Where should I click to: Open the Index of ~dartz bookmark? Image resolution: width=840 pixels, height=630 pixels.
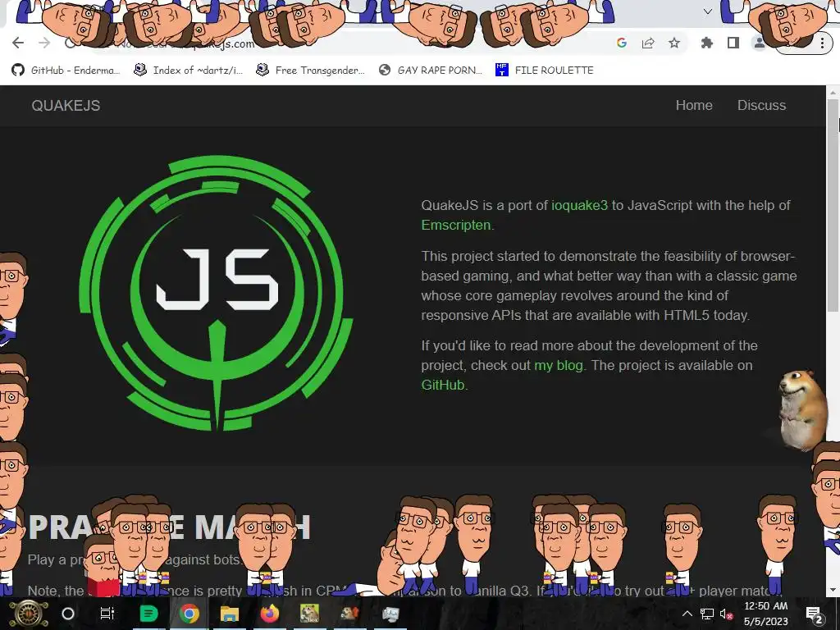[188, 71]
